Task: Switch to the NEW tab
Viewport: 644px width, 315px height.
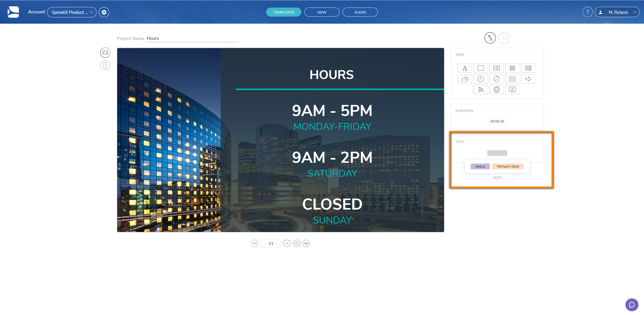Action: 322,12
